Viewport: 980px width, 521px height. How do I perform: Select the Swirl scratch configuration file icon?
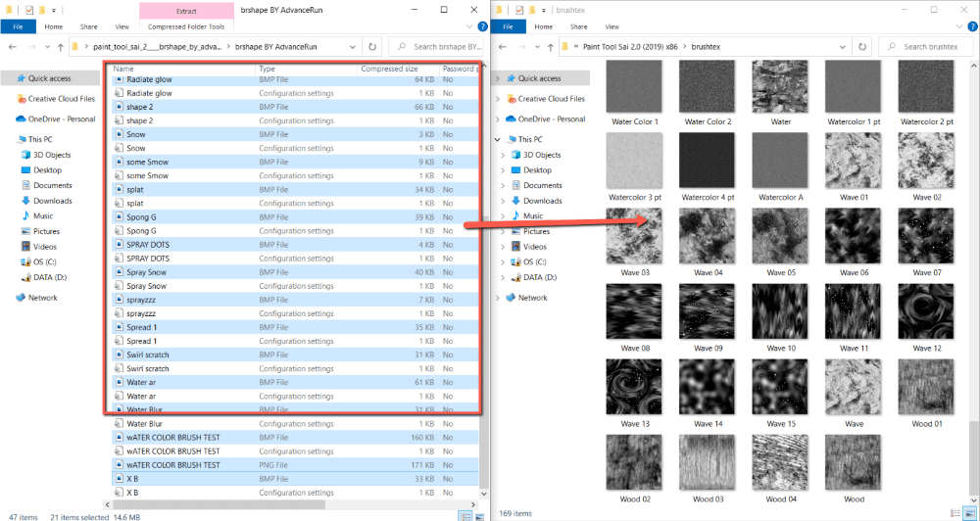click(x=119, y=368)
